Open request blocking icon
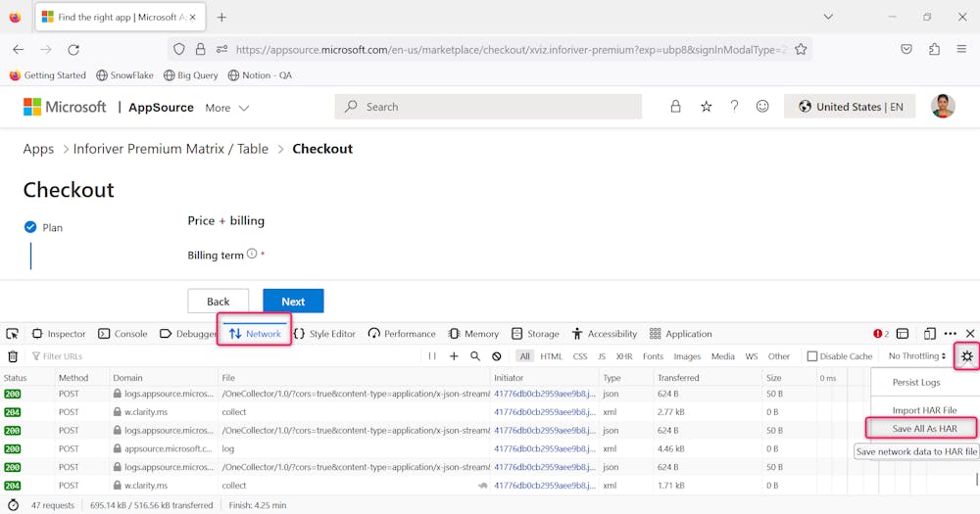The image size is (980, 514). click(497, 356)
